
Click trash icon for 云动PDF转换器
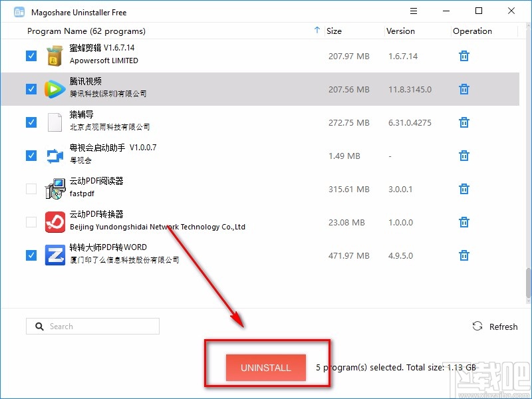(x=464, y=222)
